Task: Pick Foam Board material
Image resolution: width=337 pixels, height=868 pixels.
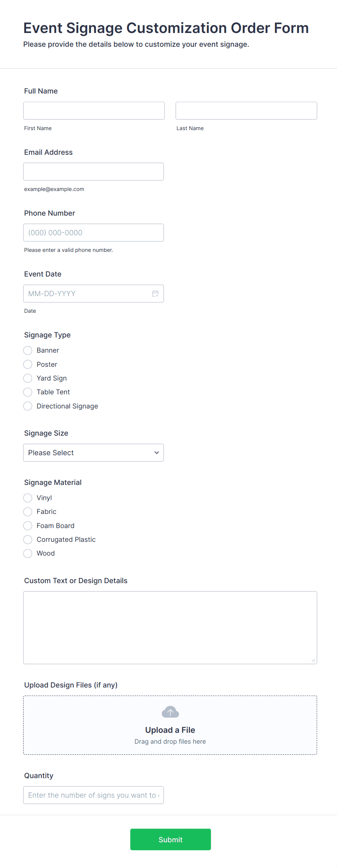Action: pos(28,526)
